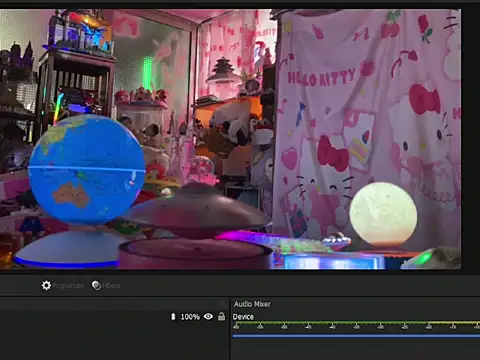Screen dimensions: 480x360
Task: Click the Audio Mixer panel title
Action: [252, 304]
